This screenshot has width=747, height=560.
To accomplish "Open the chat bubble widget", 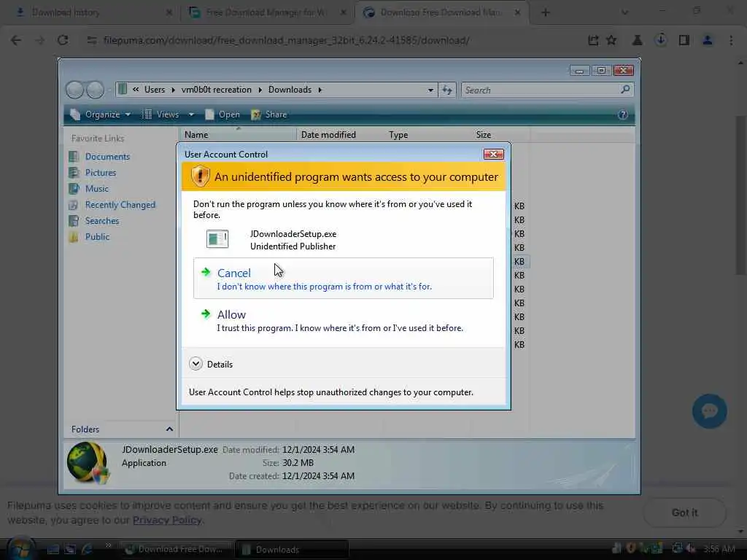I will (x=709, y=411).
